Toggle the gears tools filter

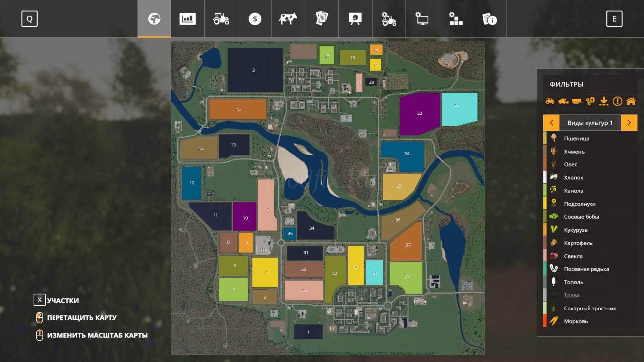pos(590,101)
